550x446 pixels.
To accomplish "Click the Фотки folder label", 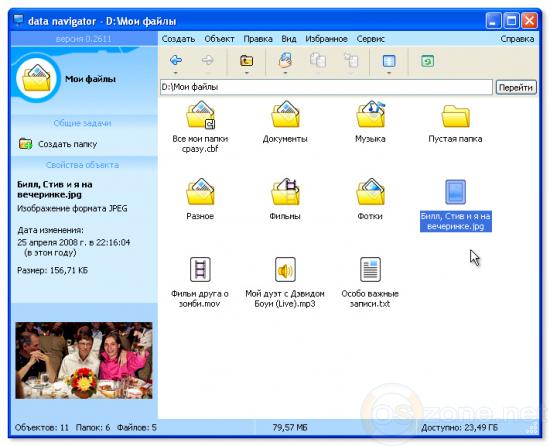I will (370, 216).
